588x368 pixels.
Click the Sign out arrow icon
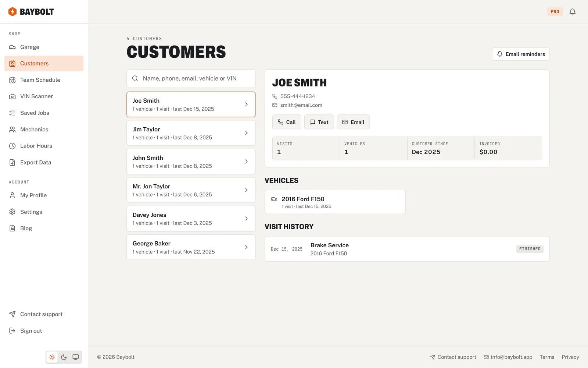click(x=12, y=331)
